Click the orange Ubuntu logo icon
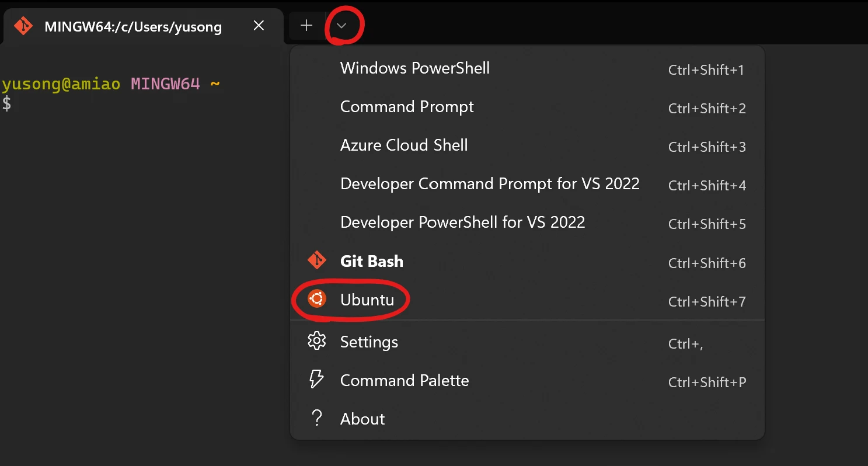This screenshot has width=868, height=466. pos(317,300)
